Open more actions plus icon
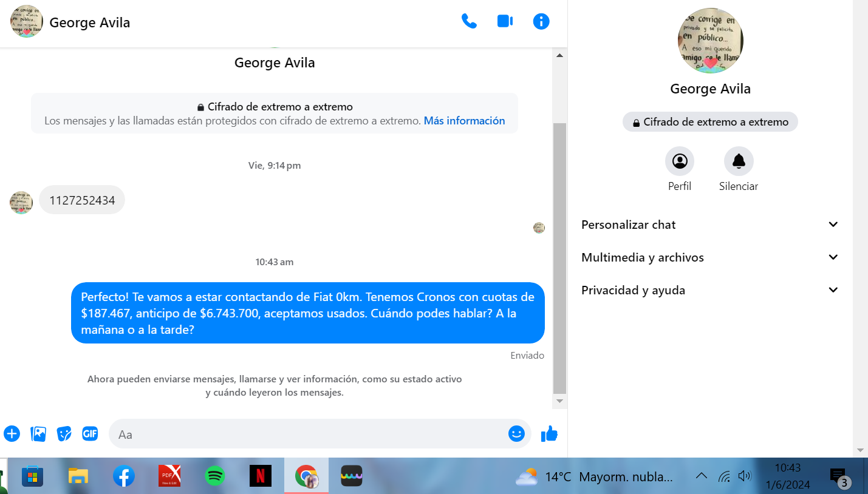868x494 pixels. (12, 434)
